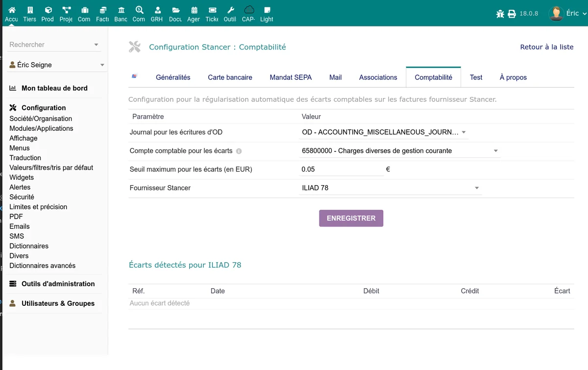Screen dimensions: 588x370
Task: Click the Seuil maximum 0.05 input field
Action: (342, 169)
